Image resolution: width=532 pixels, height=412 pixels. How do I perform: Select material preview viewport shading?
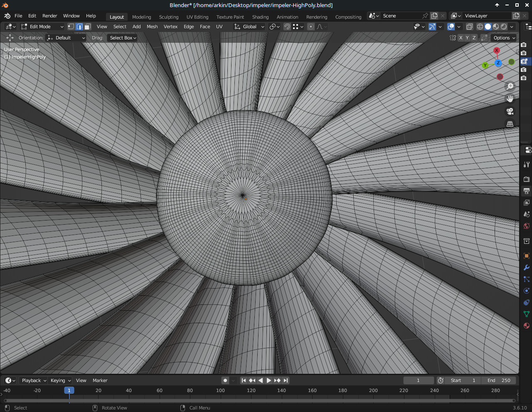496,27
